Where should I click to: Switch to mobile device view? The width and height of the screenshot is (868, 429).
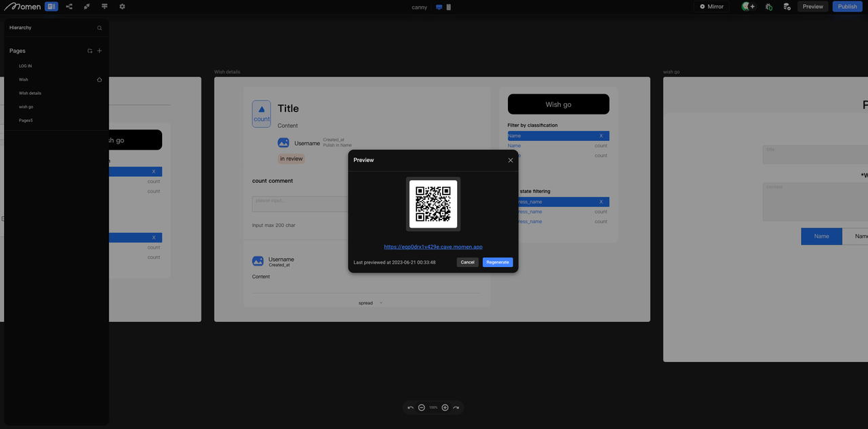(448, 7)
